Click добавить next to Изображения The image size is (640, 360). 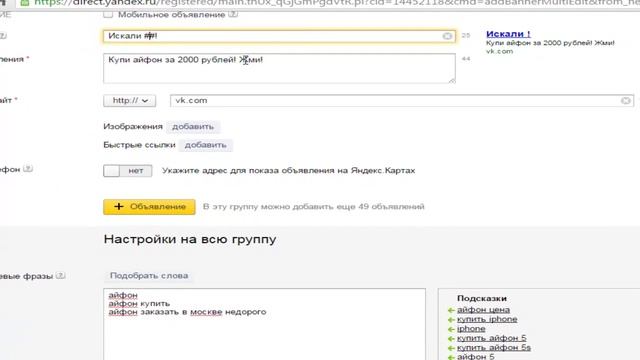pyautogui.click(x=193, y=127)
